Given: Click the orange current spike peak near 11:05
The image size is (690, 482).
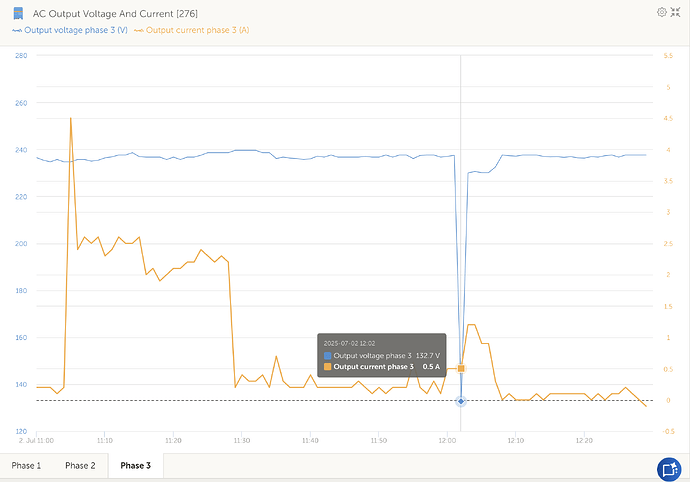Looking at the screenshot, I should tap(70, 118).
